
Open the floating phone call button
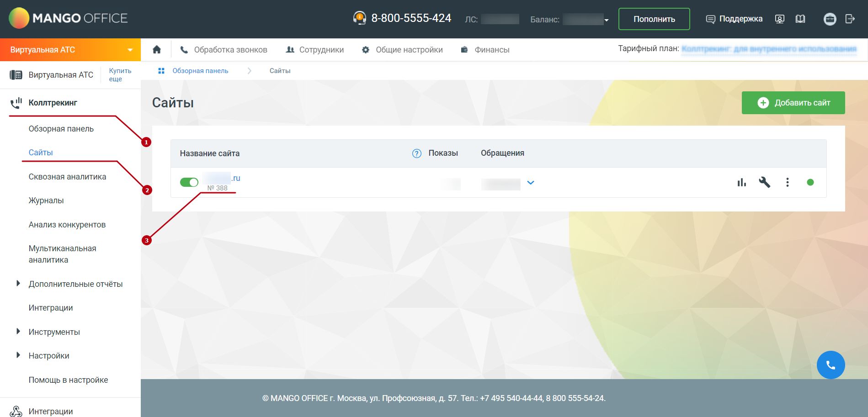[831, 365]
